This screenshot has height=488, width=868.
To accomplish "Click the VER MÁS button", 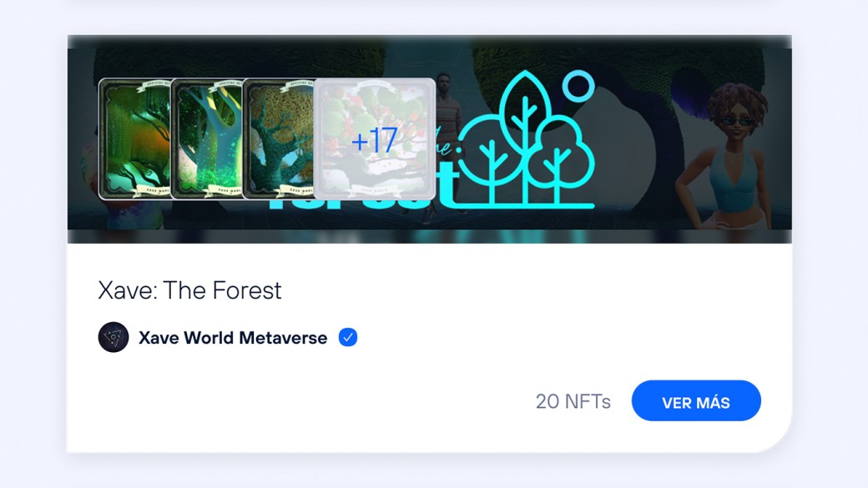I will pyautogui.click(x=696, y=400).
